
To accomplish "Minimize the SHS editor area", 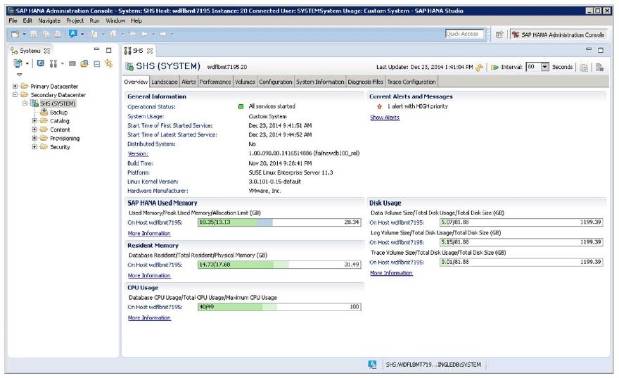I will [589, 49].
